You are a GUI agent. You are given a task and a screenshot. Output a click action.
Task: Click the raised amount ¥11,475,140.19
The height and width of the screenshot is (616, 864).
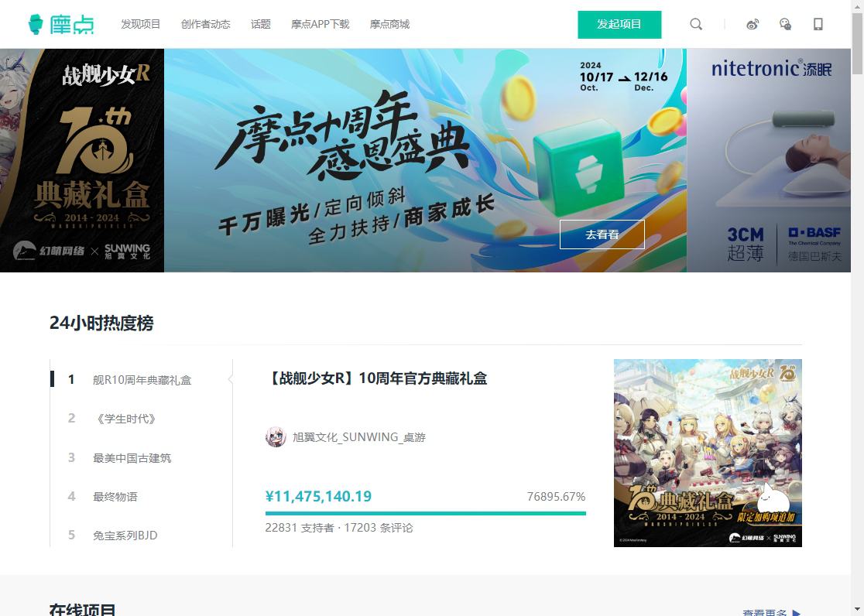tap(318, 496)
